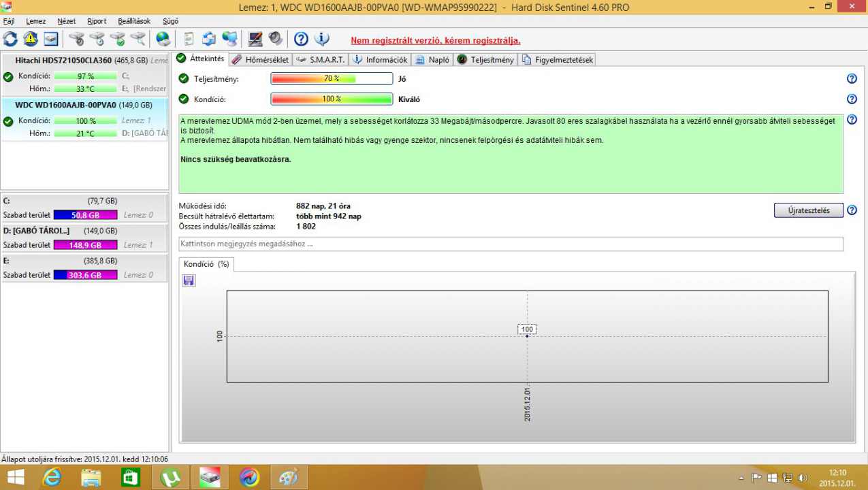868x490 pixels.
Task: Click the floppy save icon above the chart
Action: (189, 280)
